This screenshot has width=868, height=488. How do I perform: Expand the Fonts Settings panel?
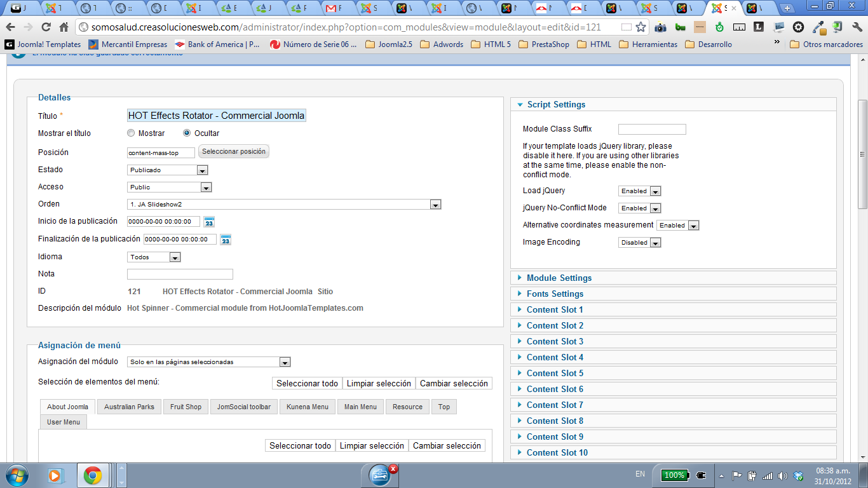[674, 294]
